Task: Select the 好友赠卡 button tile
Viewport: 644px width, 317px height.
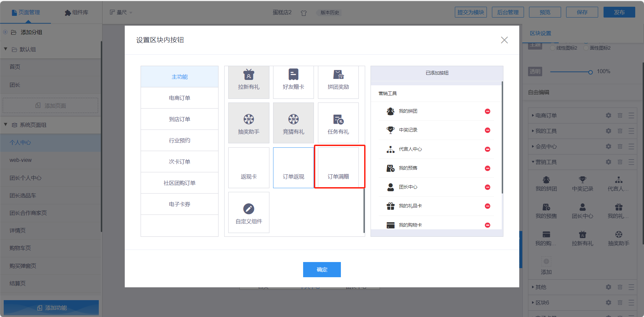Action: click(293, 82)
